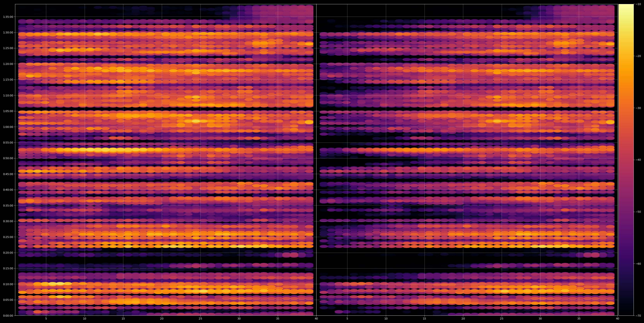Select x-axis tick 20 under right heatmap
This screenshot has width=644, height=323.
(x=463, y=319)
